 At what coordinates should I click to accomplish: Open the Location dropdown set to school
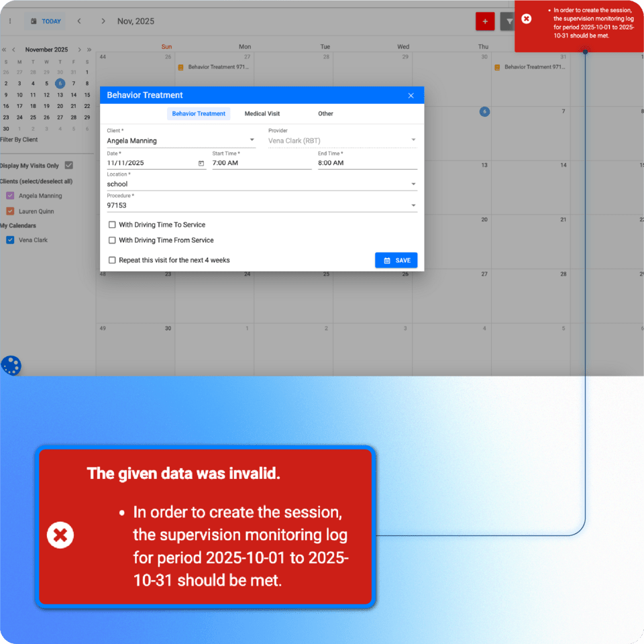click(x=413, y=184)
